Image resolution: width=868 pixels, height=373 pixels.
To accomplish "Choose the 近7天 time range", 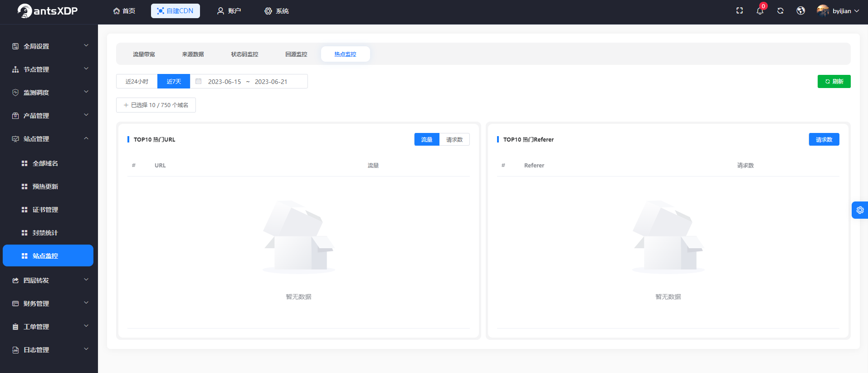I will point(174,81).
